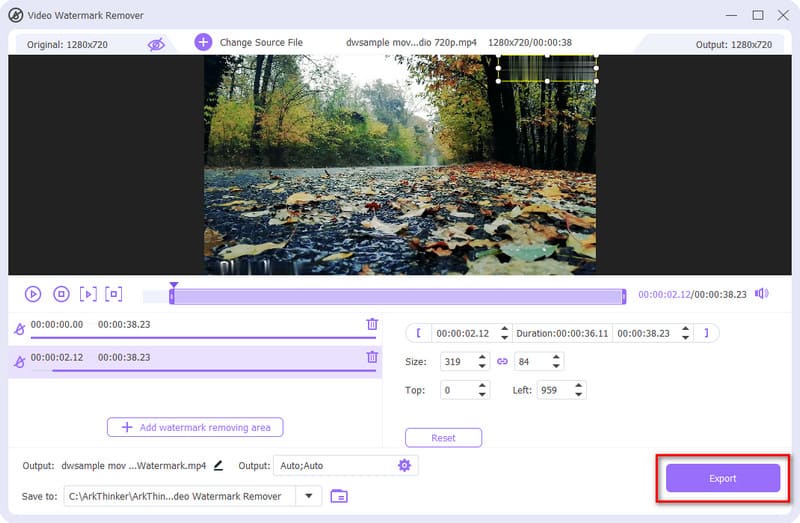
Task: Click the timeline playhead triangle marker
Action: (173, 285)
